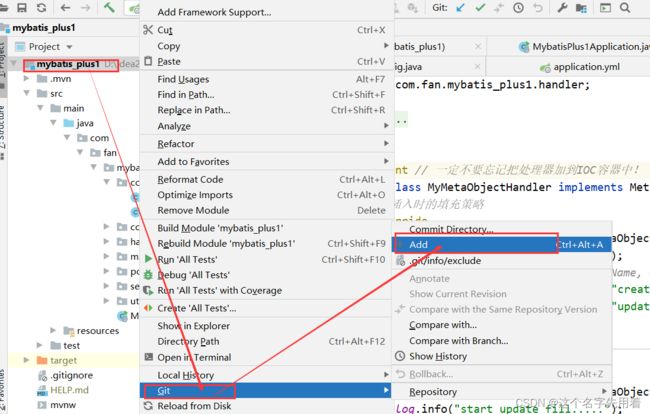The height and width of the screenshot is (414, 650).
Task: Choose Show in Explorer menu item
Action: click(267, 326)
